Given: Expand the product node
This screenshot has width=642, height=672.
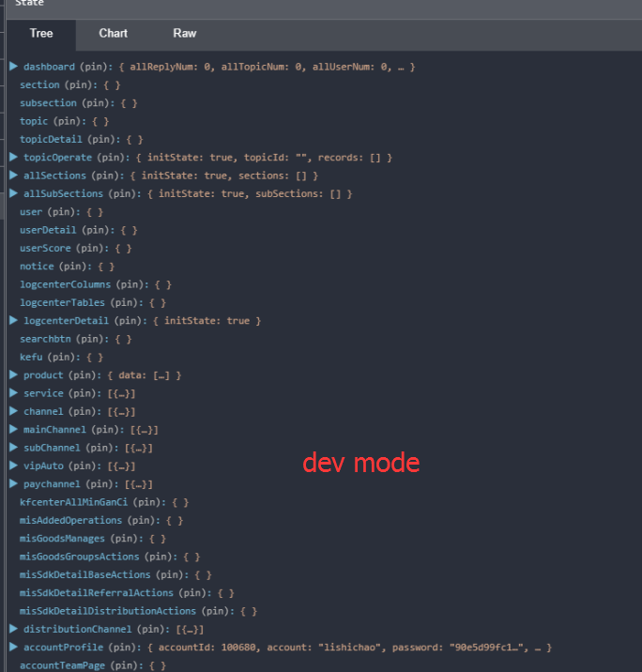Looking at the screenshot, I should [x=14, y=375].
